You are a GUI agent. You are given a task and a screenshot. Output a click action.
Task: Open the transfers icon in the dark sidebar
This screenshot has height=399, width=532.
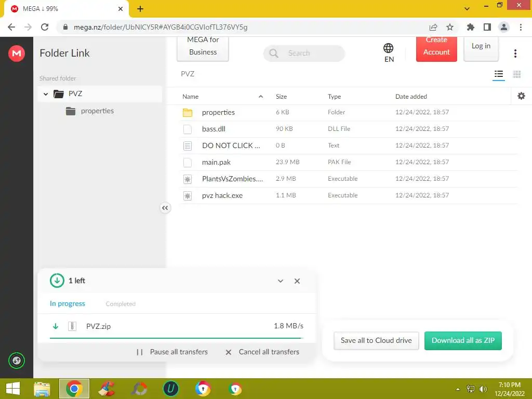click(x=17, y=361)
